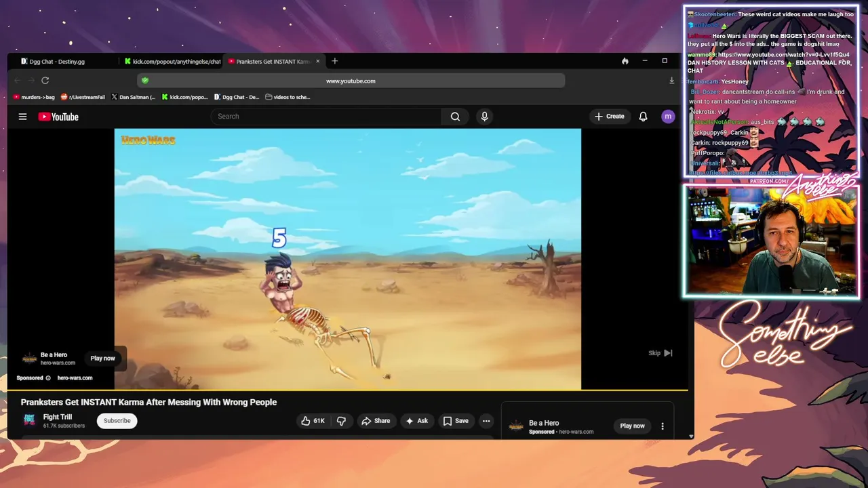
Task: Save the video to a playlist
Action: [x=456, y=421]
